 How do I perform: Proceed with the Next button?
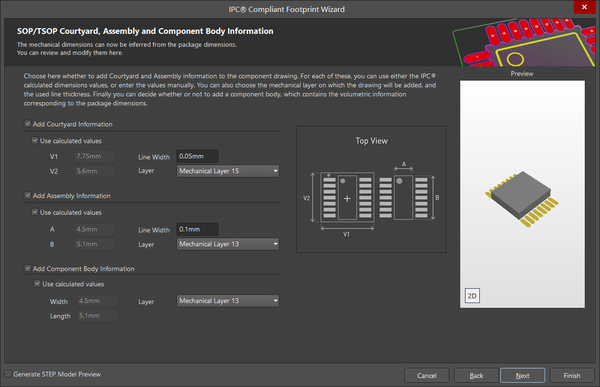point(522,376)
